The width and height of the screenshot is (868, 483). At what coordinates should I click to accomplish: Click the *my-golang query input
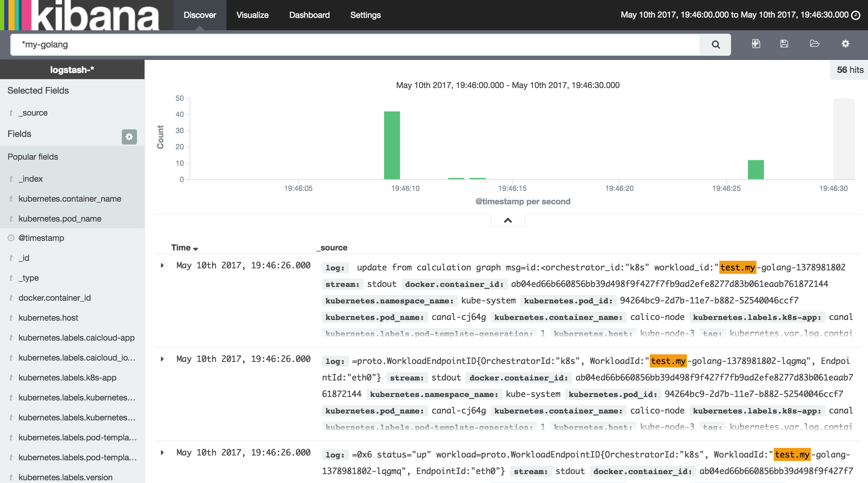tap(354, 45)
